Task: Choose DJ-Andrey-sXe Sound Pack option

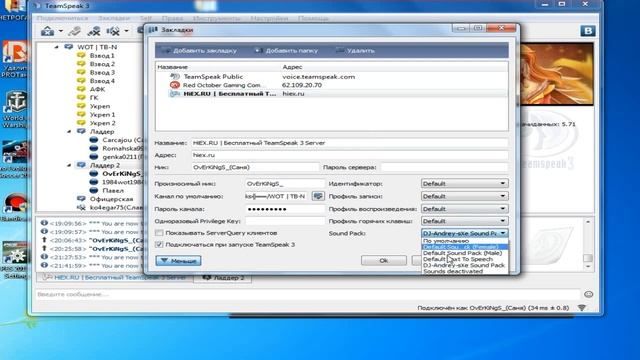Action: point(465,265)
